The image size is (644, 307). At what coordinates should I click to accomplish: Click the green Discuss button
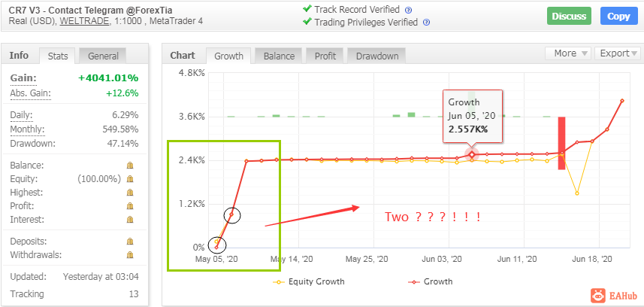point(569,16)
